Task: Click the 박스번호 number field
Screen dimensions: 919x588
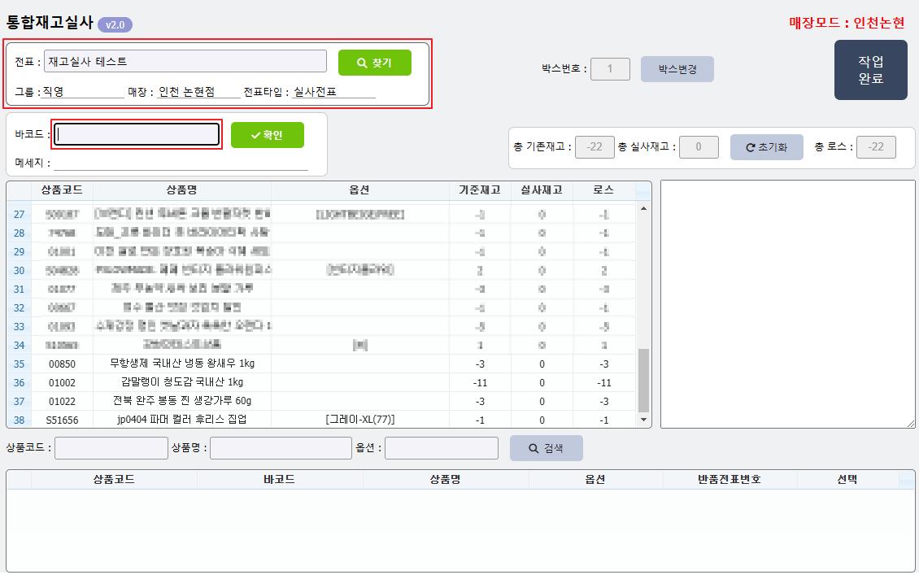Action: click(x=610, y=69)
